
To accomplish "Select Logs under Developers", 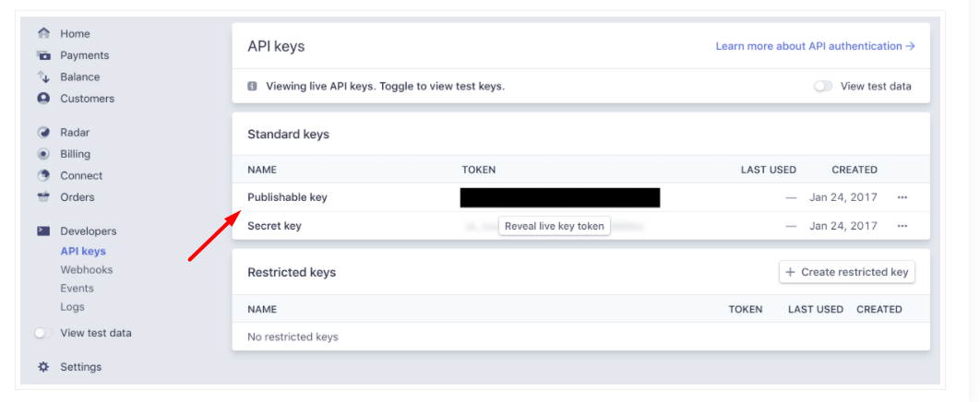I will point(73,307).
